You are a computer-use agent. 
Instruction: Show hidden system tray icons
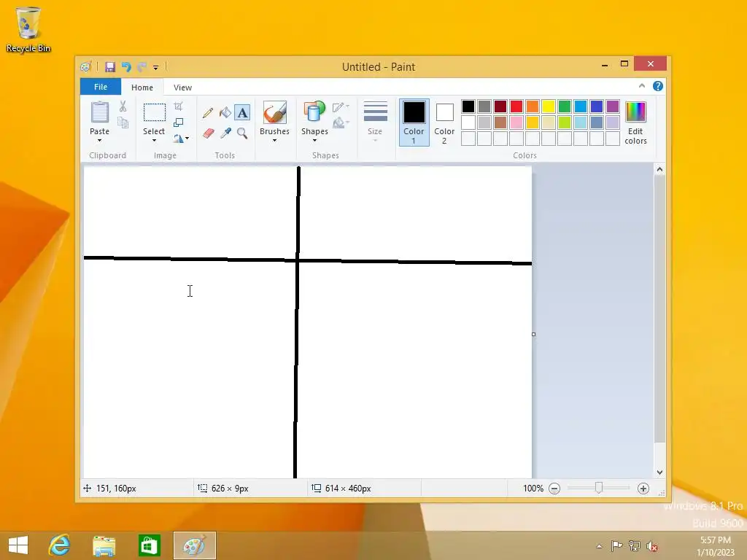600,546
